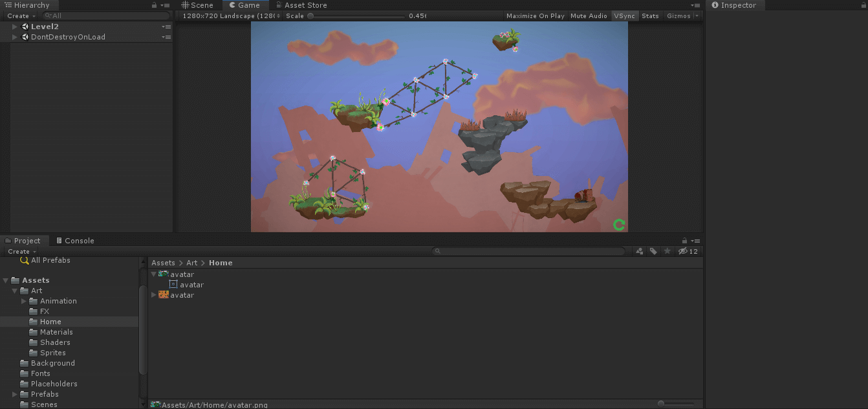The image size is (868, 409).
Task: Select the avatar sprite sub-asset icon
Action: 173,285
